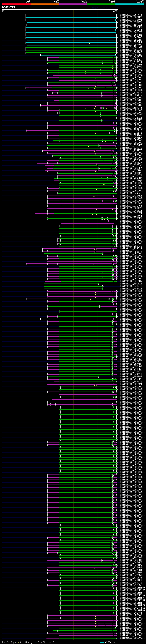The height and width of the screenshot is (644, 146).
Task: Click the UniRef100_B9I616 label
Action: pyautogui.click(x=131, y=284)
